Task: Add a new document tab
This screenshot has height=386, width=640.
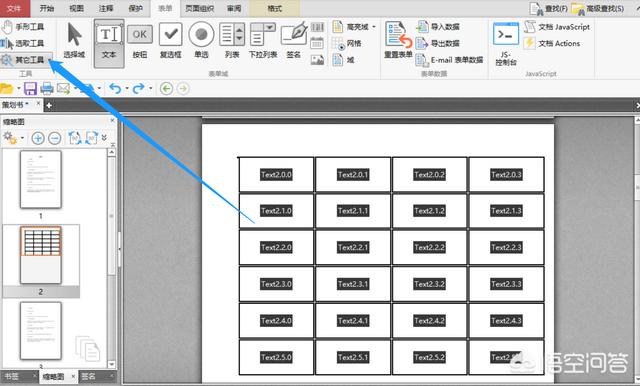Action: tap(49, 105)
